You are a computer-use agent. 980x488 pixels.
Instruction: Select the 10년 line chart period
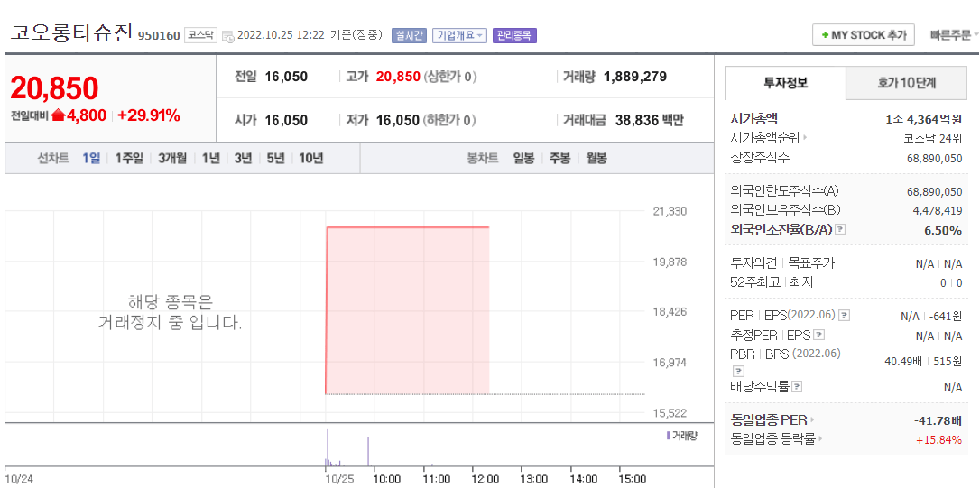(x=310, y=158)
